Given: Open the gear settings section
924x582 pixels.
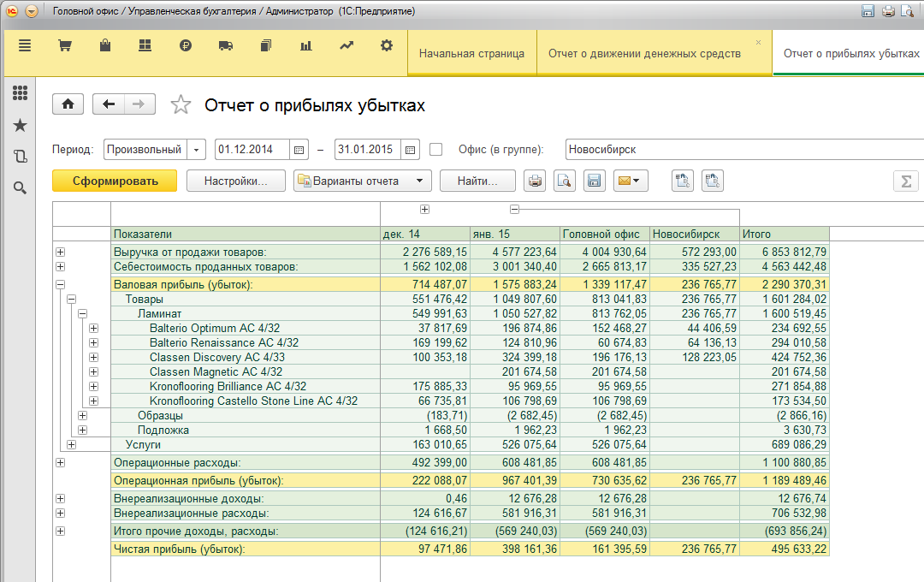Looking at the screenshot, I should (387, 45).
